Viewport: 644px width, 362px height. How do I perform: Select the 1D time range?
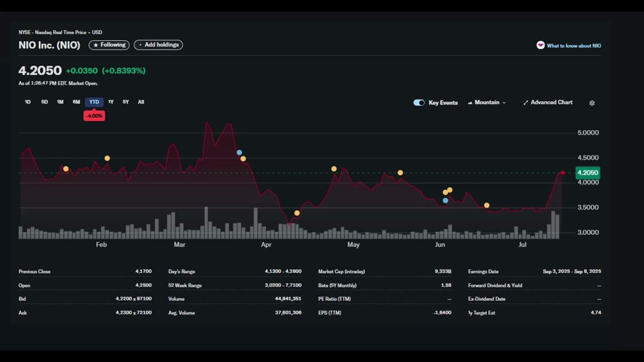tap(28, 102)
